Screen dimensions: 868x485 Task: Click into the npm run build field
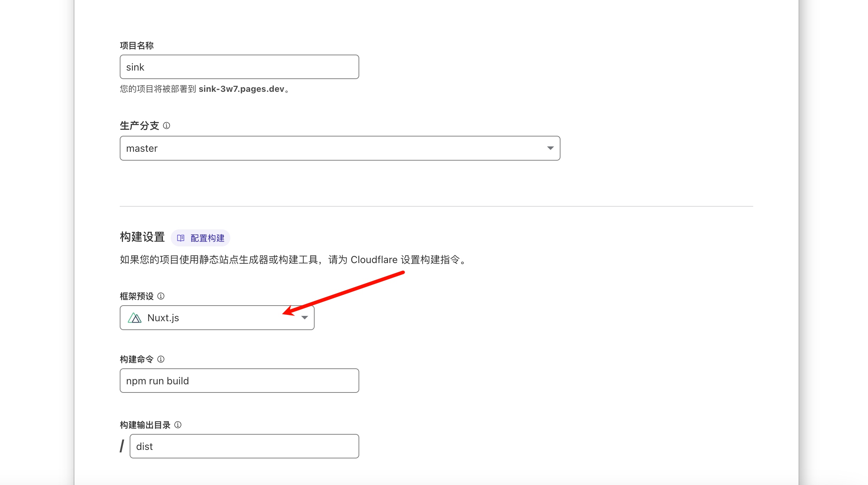[x=239, y=381]
